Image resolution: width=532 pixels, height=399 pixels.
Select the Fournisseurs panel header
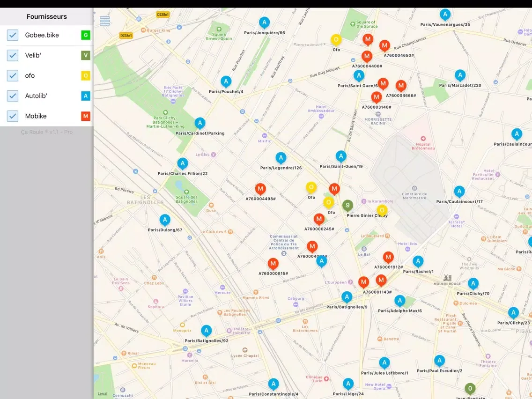(x=46, y=16)
